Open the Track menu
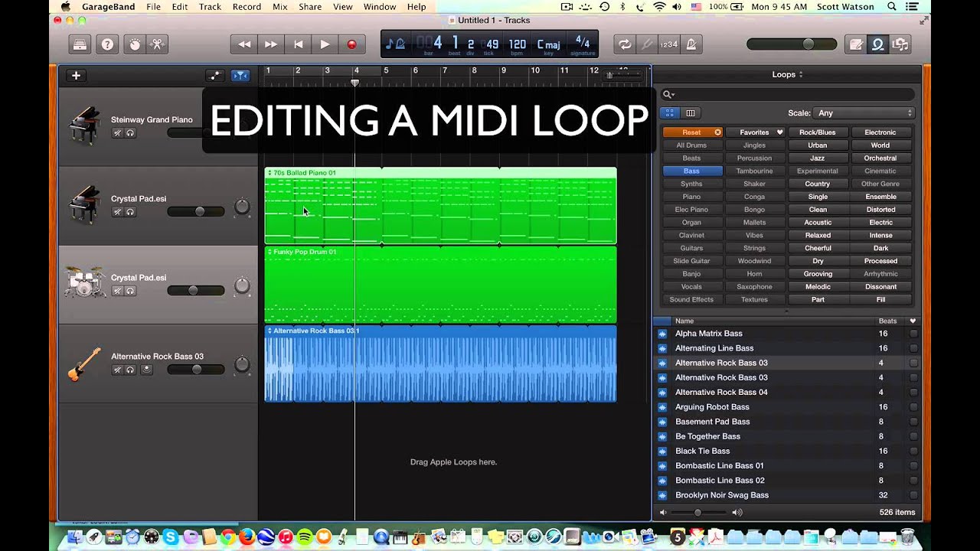 [210, 7]
